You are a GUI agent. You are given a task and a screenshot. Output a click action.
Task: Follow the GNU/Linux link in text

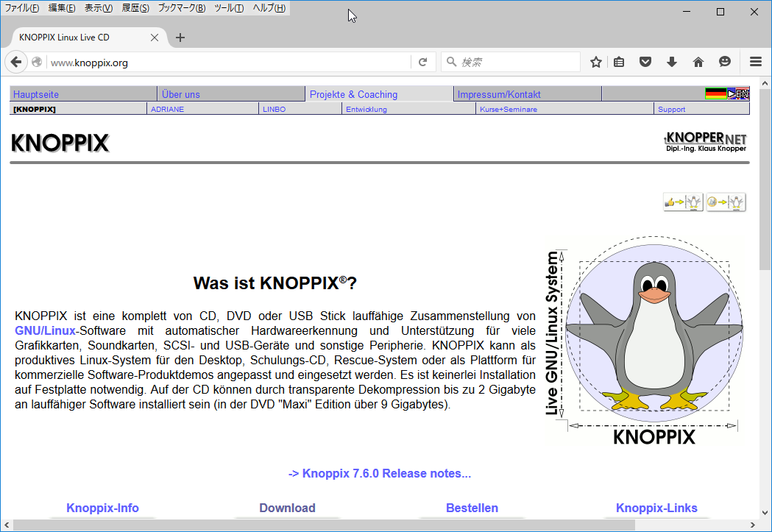tap(46, 330)
